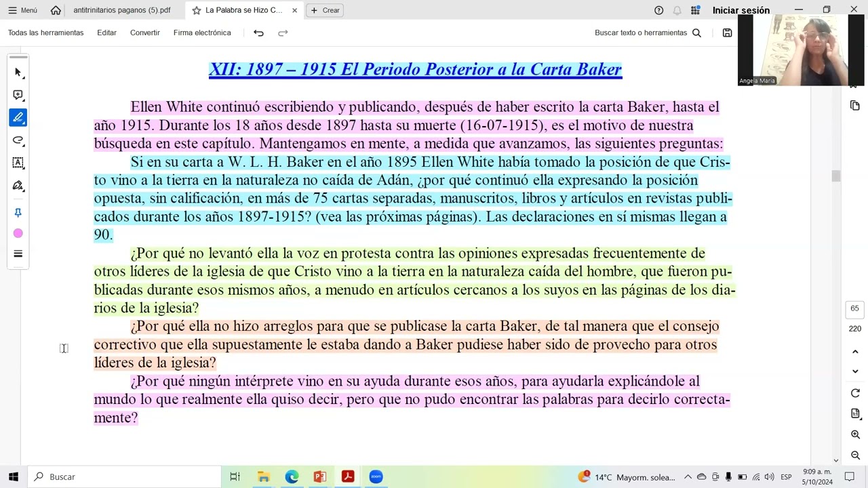Image resolution: width=868 pixels, height=488 pixels.
Task: Click the Crear new tab button
Action: (x=325, y=10)
